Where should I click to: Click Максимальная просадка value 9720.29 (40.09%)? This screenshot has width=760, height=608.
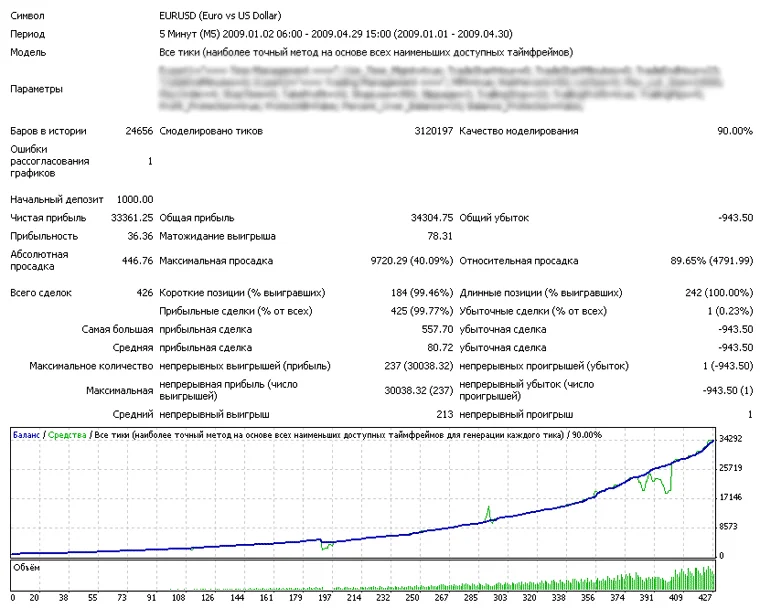click(412, 261)
